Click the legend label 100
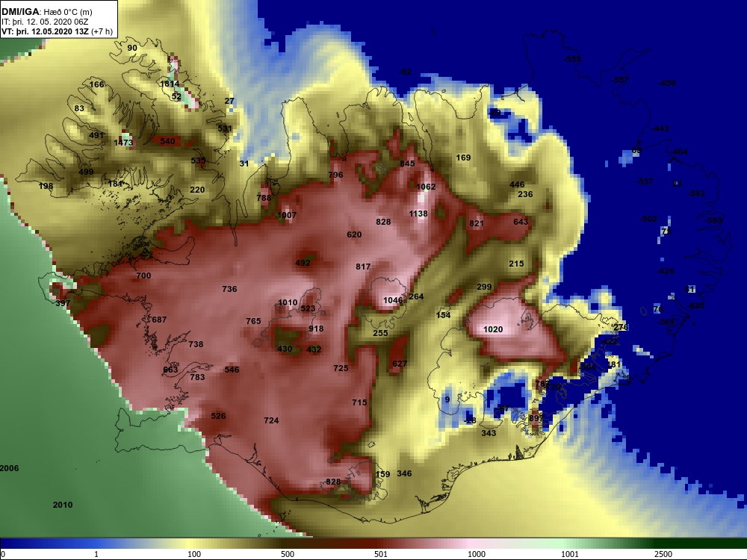747x560 pixels. coord(194,554)
